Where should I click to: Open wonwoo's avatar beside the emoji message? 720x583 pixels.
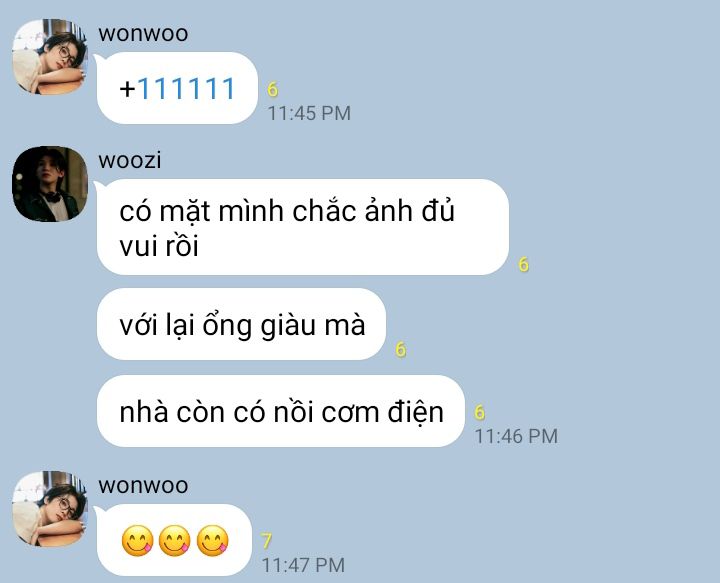point(50,509)
